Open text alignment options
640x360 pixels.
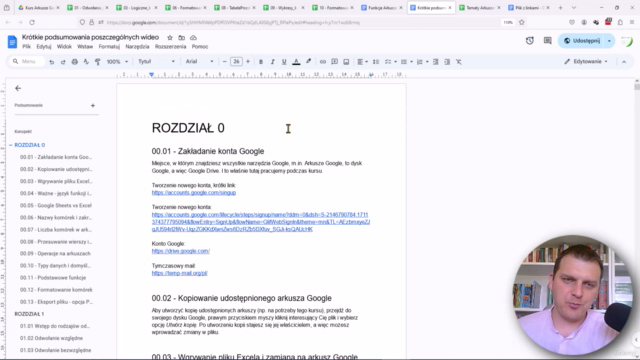362,62
